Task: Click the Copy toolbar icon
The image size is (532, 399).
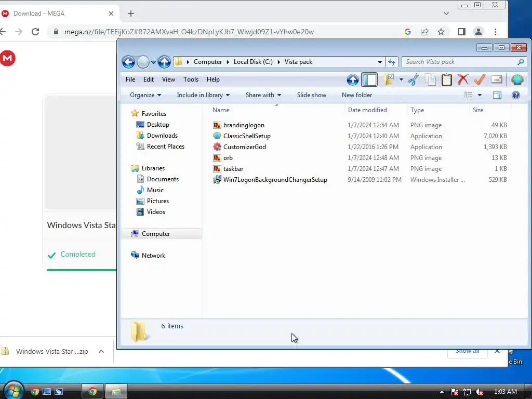Action: click(x=430, y=79)
